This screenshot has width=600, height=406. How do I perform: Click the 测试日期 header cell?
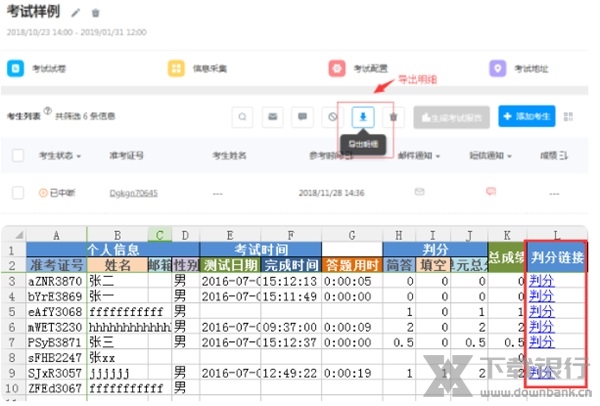tap(230, 265)
